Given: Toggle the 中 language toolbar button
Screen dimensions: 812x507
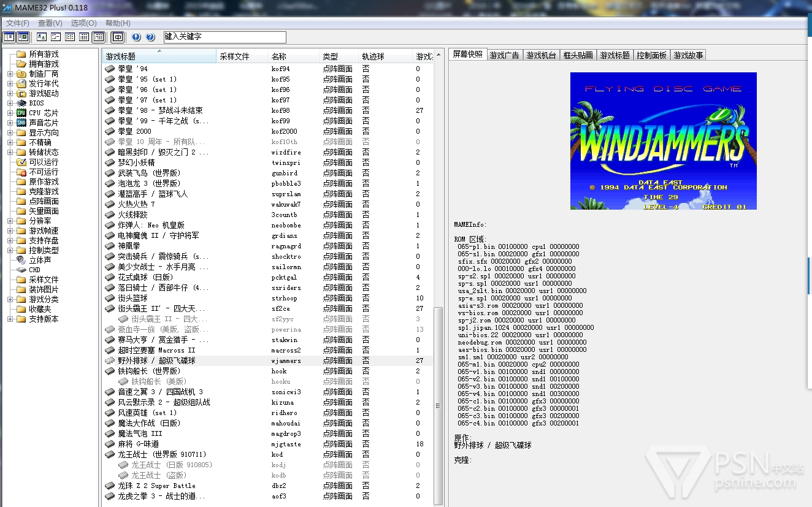Looking at the screenshot, I should click(117, 37).
